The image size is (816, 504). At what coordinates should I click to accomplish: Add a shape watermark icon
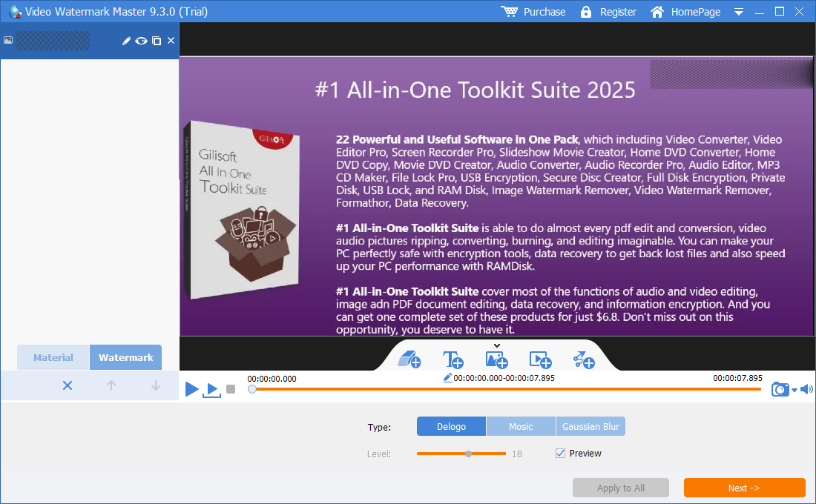(583, 359)
